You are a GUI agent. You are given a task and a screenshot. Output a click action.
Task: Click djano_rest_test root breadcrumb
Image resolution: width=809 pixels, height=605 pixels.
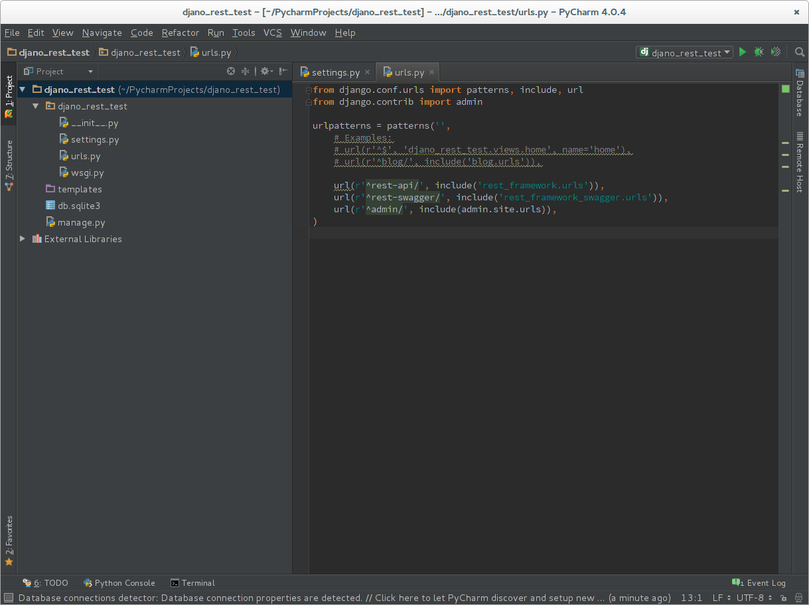click(x=48, y=52)
